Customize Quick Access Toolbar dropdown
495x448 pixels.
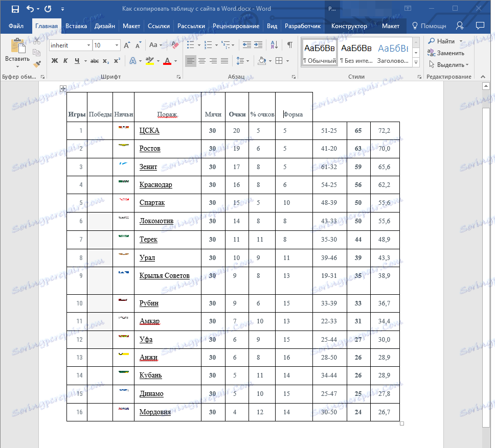point(62,9)
